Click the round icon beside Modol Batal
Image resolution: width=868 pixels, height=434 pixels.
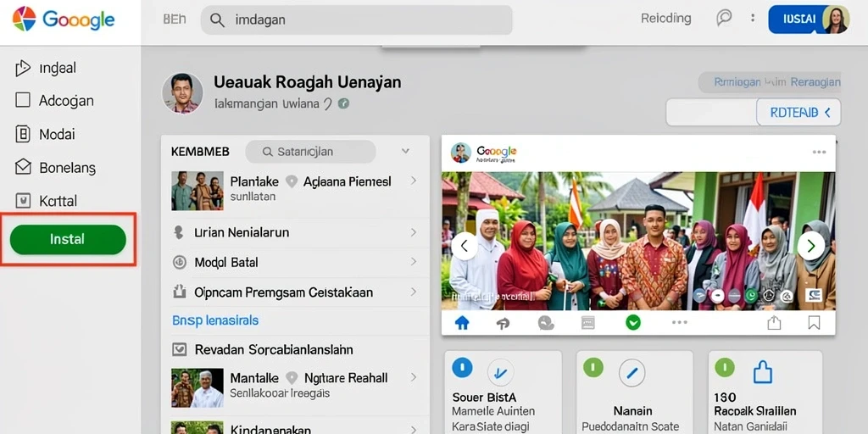[180, 262]
